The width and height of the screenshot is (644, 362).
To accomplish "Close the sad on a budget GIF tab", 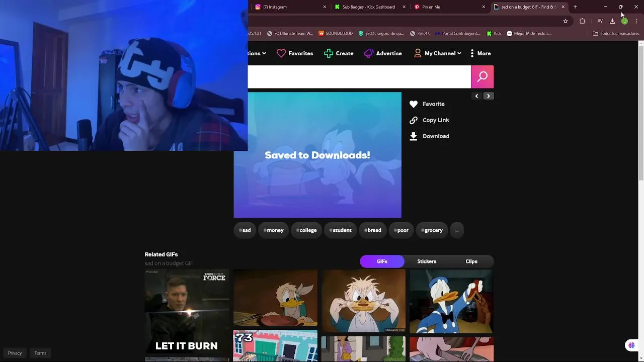I will 563,7.
